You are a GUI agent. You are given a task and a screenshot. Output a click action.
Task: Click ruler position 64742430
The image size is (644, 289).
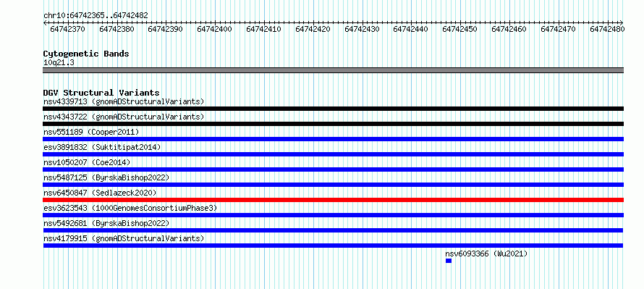pos(362,29)
